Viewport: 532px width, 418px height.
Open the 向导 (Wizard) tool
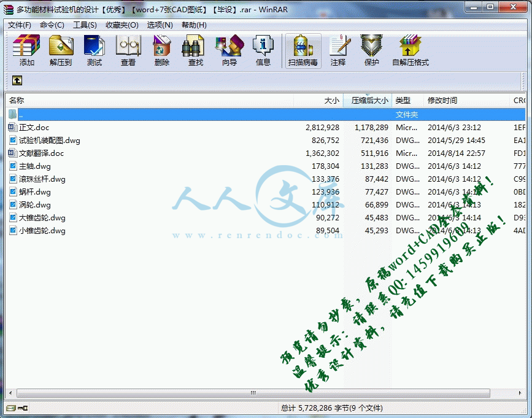pos(229,50)
